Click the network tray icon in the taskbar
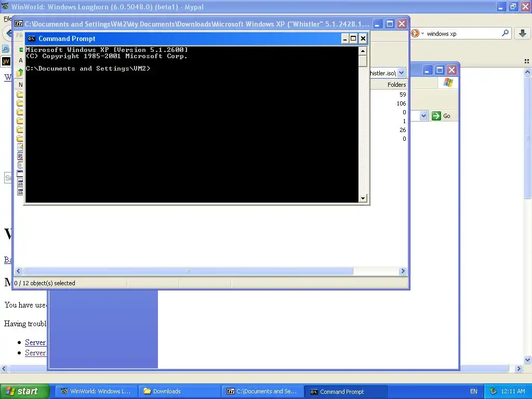 click(x=493, y=391)
